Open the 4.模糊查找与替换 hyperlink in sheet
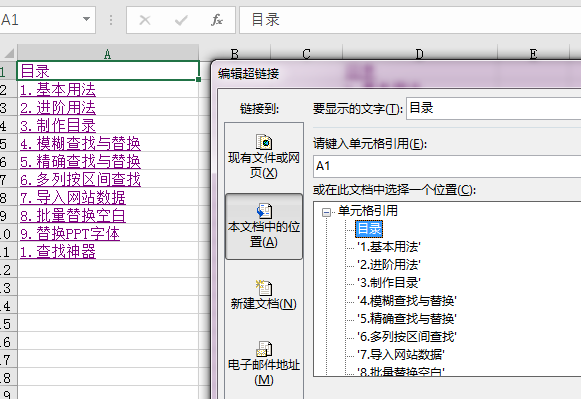This screenshot has width=581, height=399. 80,144
